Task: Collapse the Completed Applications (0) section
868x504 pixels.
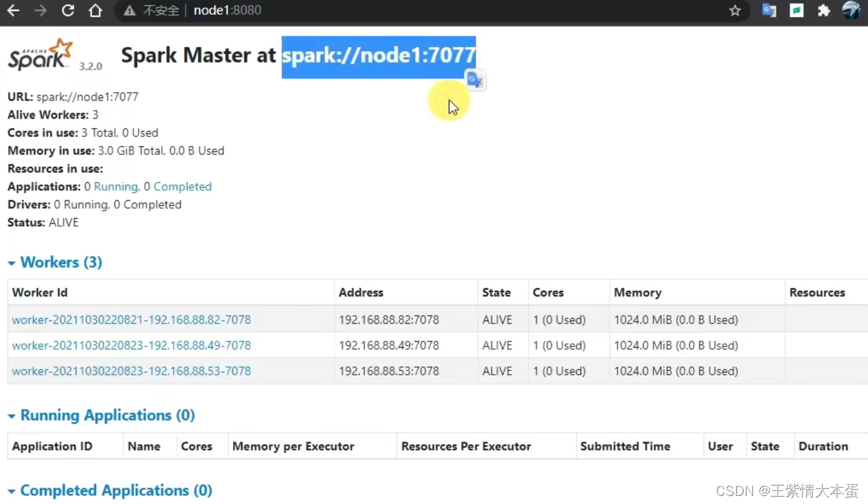Action: (110, 490)
